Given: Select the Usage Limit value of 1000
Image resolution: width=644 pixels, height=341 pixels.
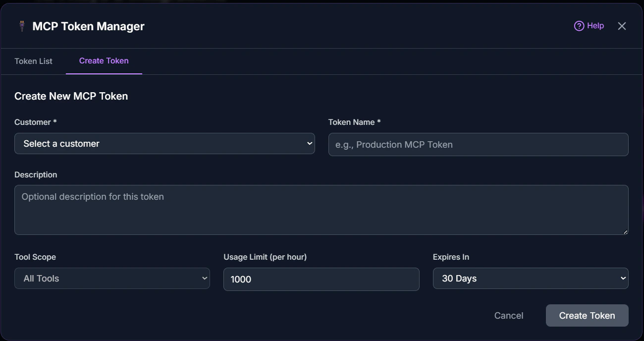Looking at the screenshot, I should [x=321, y=279].
